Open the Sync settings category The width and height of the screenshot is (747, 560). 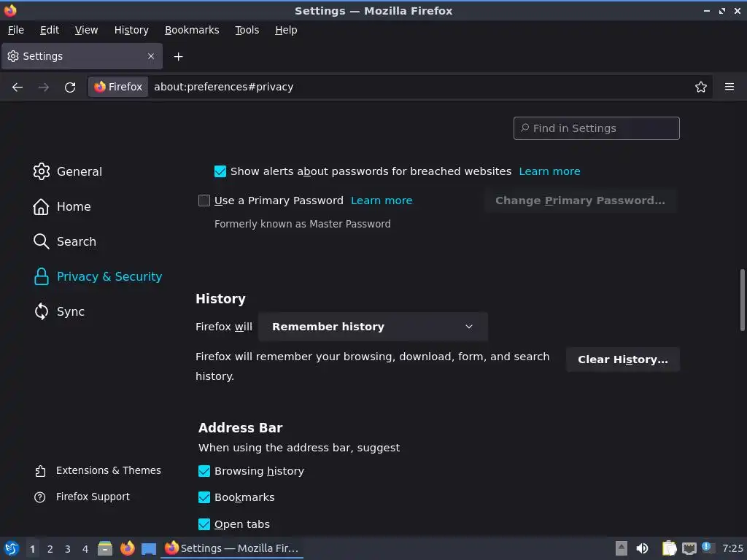(x=59, y=311)
